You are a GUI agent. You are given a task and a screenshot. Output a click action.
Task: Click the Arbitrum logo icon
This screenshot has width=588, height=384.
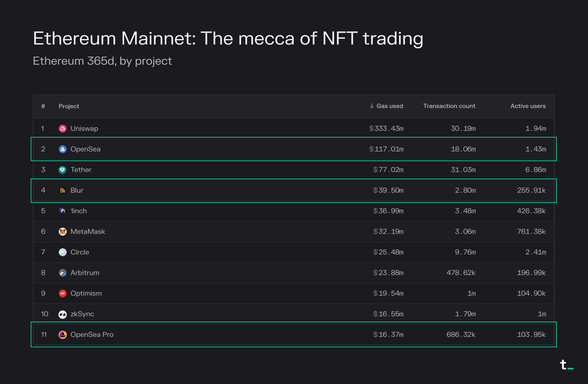62,273
